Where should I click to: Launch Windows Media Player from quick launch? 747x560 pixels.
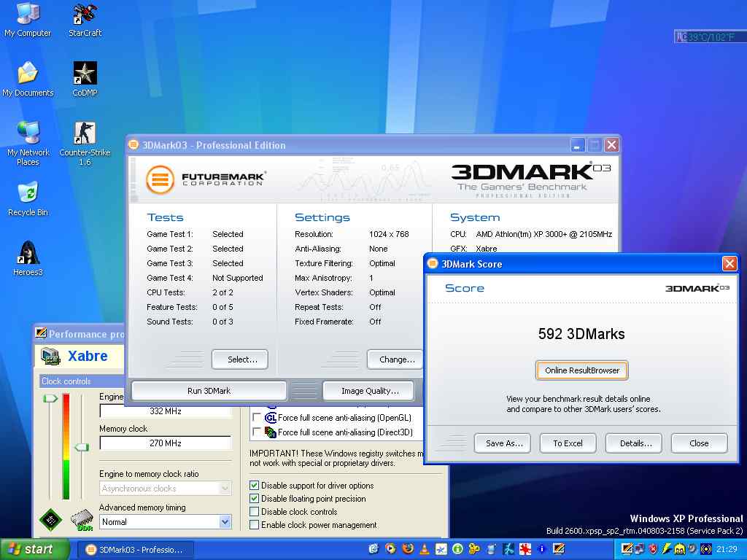tap(390, 548)
